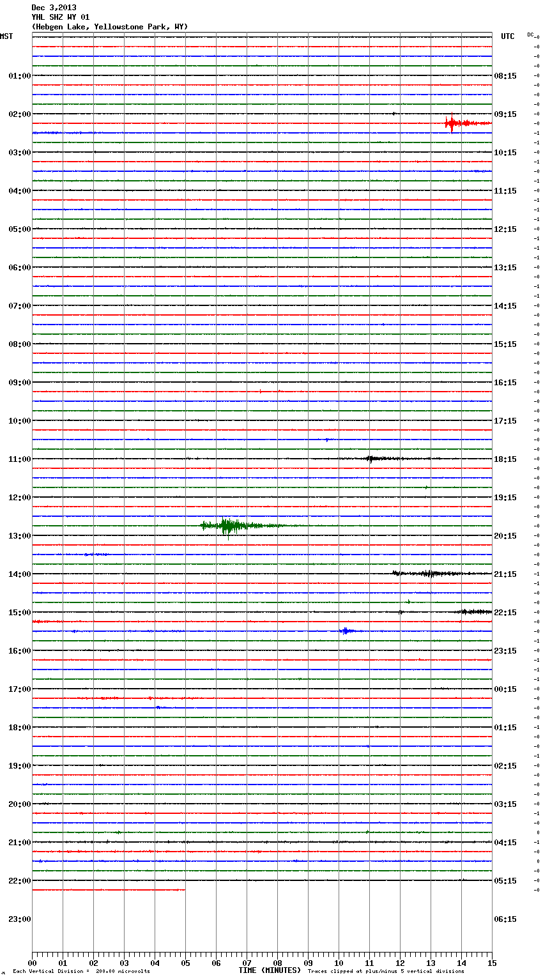Click the '16:00' MST time label

tap(19, 651)
